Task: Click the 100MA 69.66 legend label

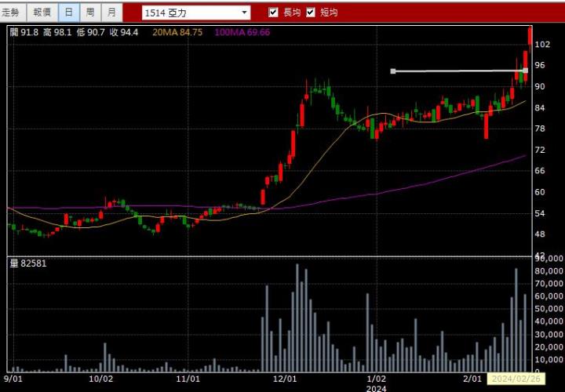Action: (242, 32)
